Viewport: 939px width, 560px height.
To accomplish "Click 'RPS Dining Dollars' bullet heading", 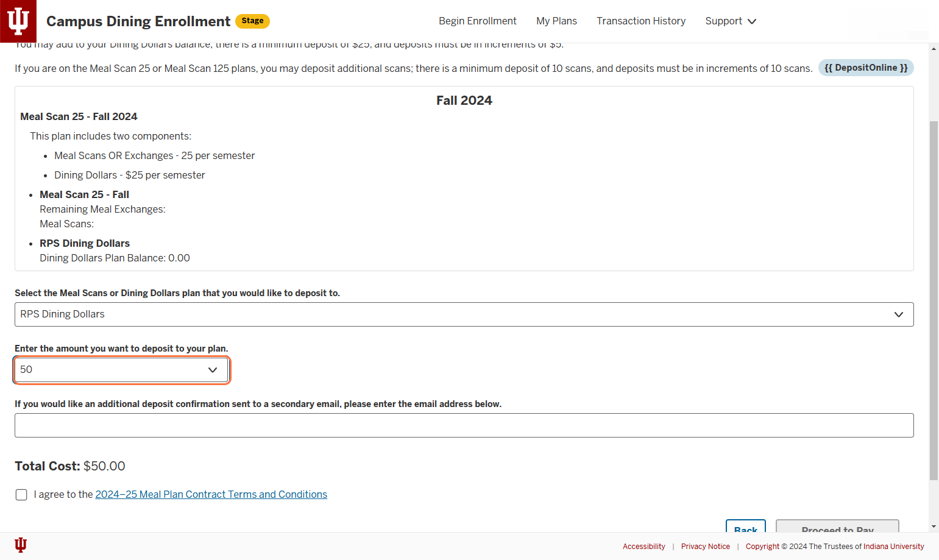I will [x=85, y=243].
